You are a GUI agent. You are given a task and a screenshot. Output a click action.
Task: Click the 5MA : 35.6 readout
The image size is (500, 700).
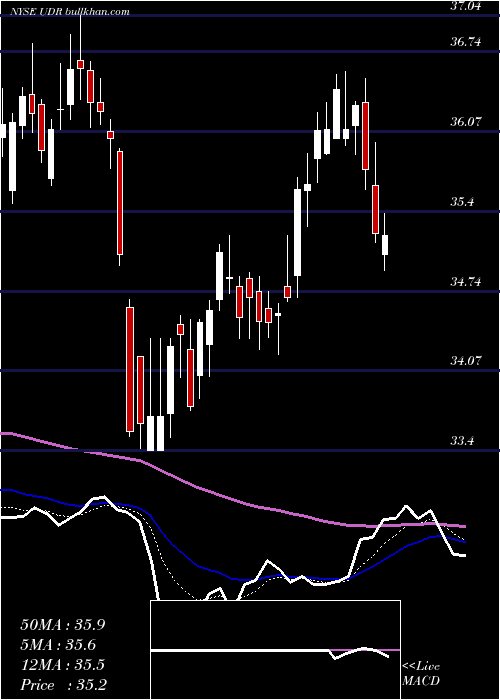[x=58, y=645]
